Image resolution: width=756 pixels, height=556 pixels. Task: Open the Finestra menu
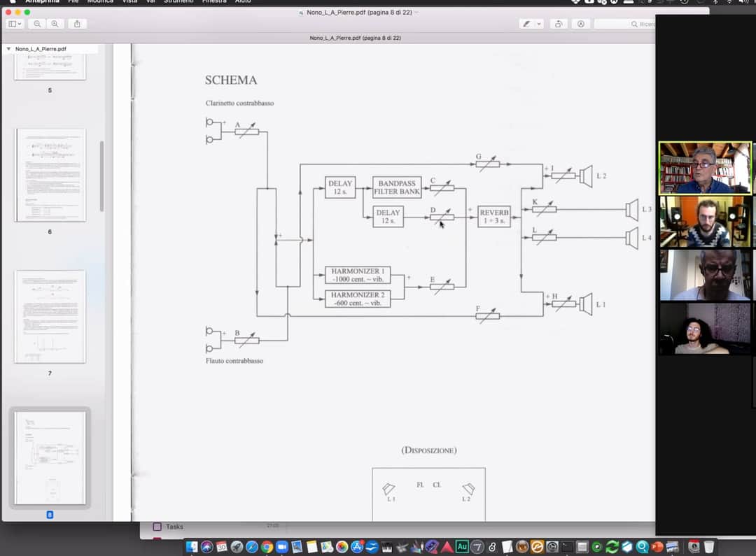(x=214, y=1)
